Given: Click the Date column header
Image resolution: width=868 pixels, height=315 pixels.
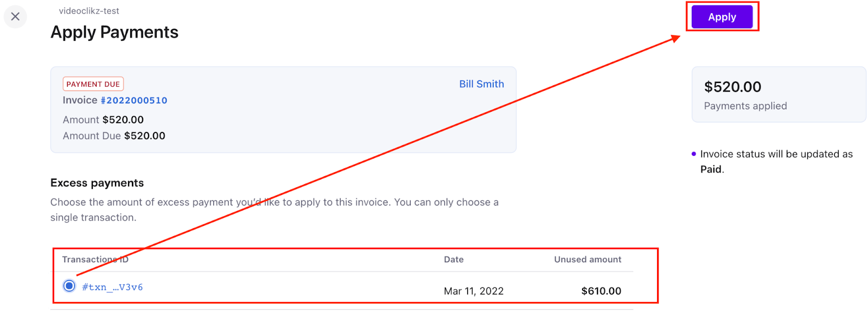Looking at the screenshot, I should pos(454,260).
